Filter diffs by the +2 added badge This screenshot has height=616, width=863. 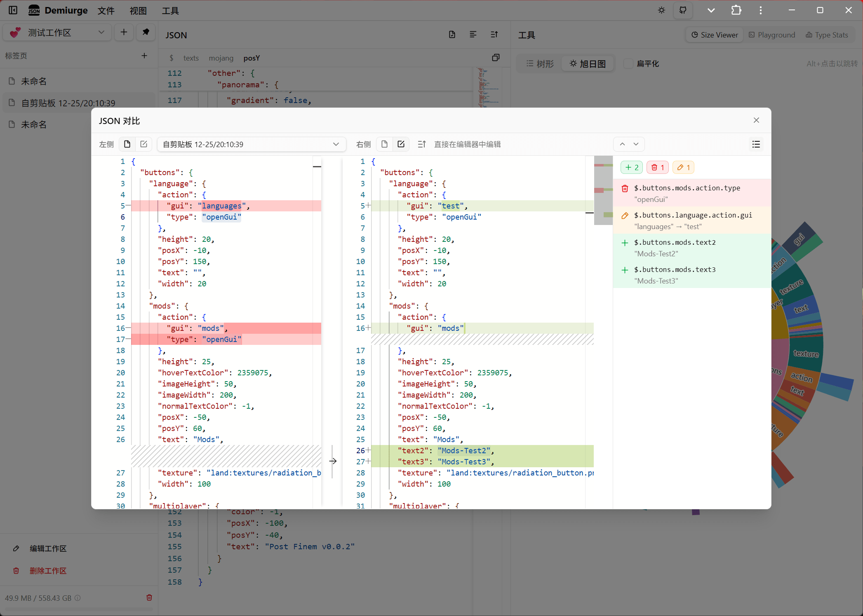(x=632, y=167)
